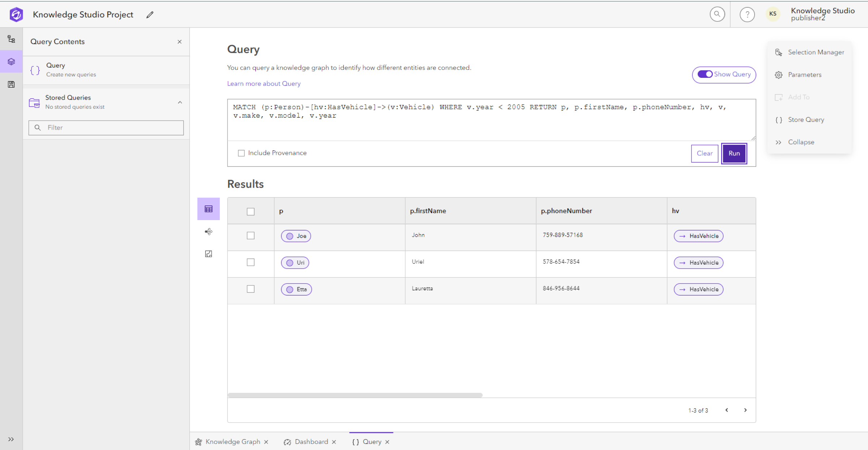
Task: Click the table/spreadsheet view icon
Action: click(209, 209)
